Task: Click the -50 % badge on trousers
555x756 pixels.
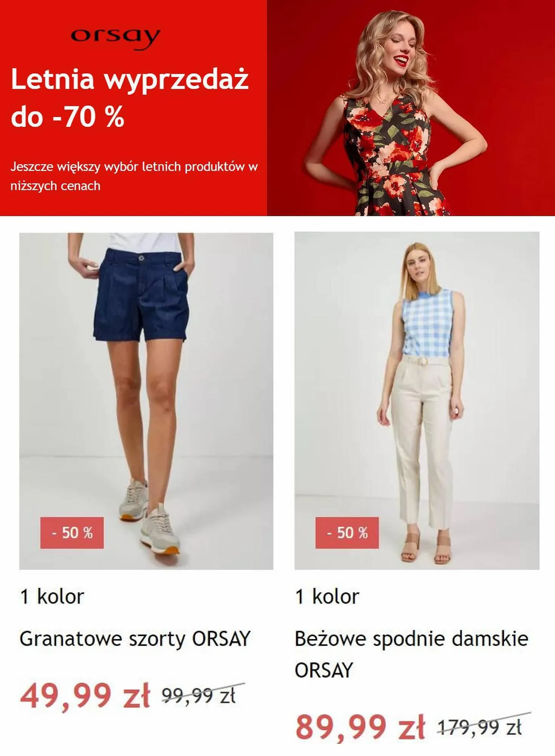Action: (347, 533)
